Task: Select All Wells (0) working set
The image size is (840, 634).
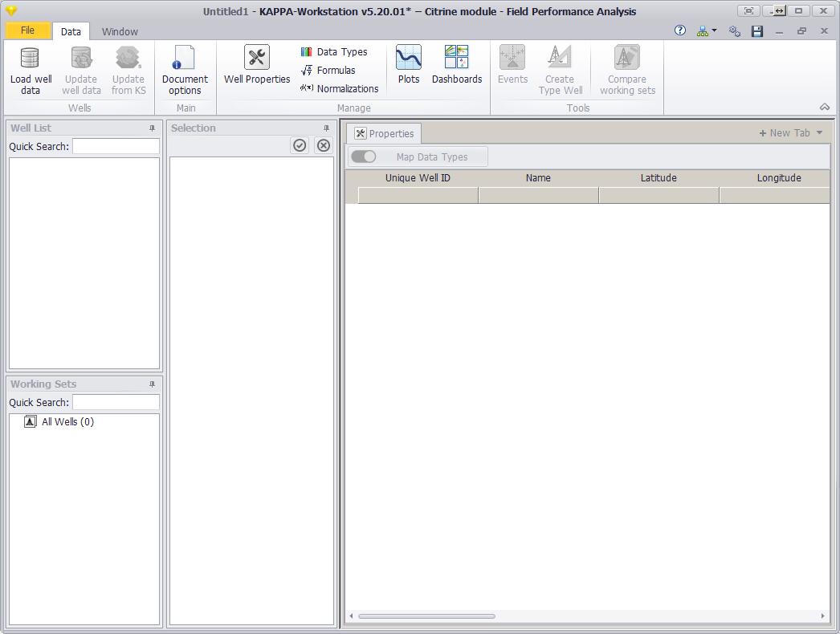Action: [x=67, y=421]
